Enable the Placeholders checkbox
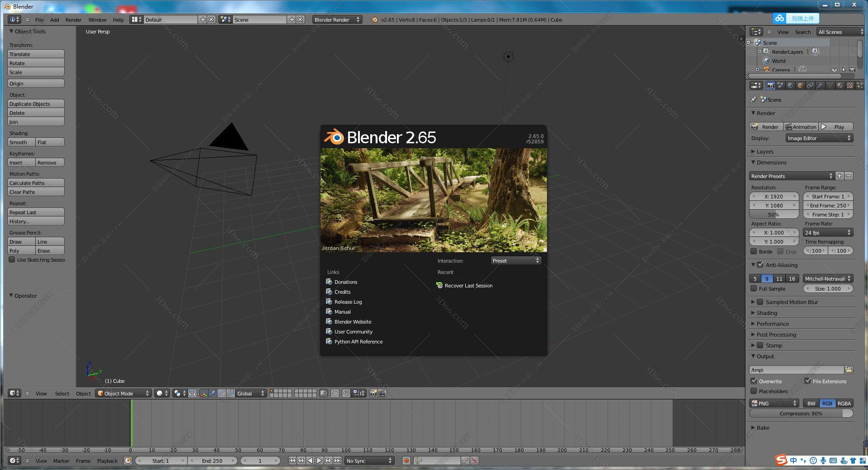 coord(754,391)
